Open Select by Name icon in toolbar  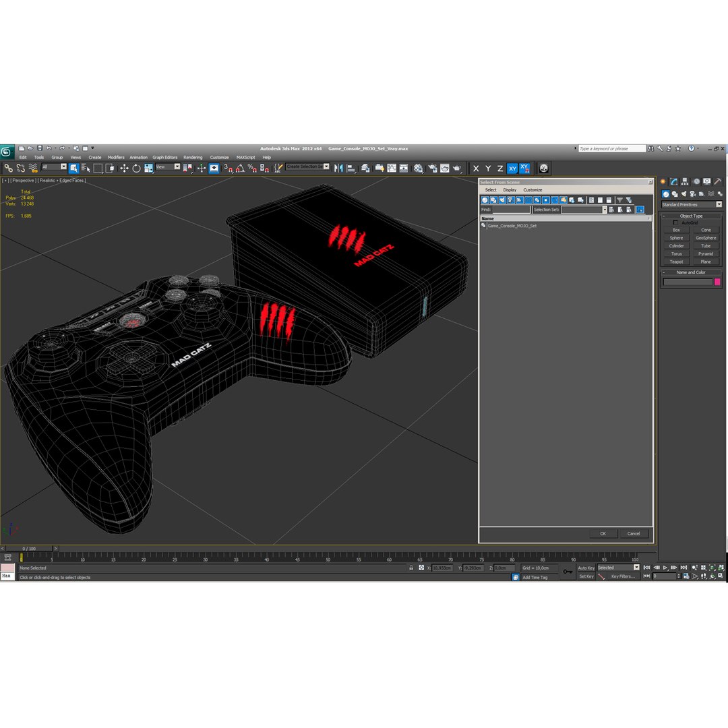86,168
